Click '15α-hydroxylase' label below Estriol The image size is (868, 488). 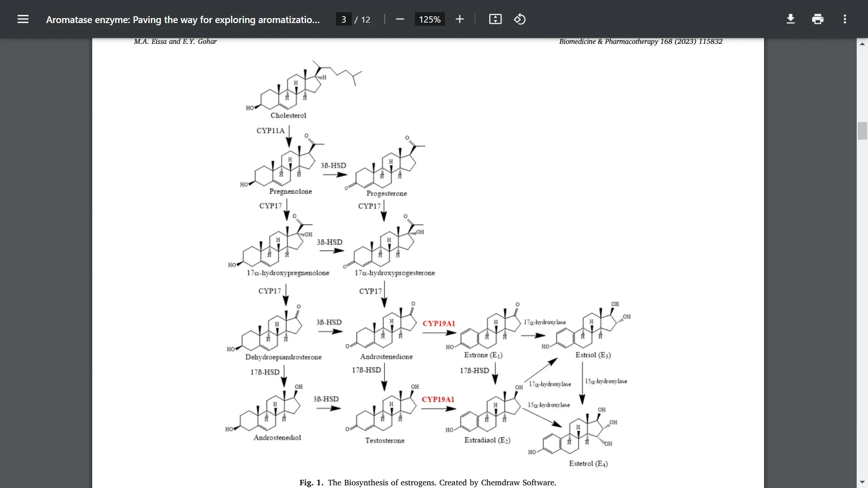coord(606,381)
